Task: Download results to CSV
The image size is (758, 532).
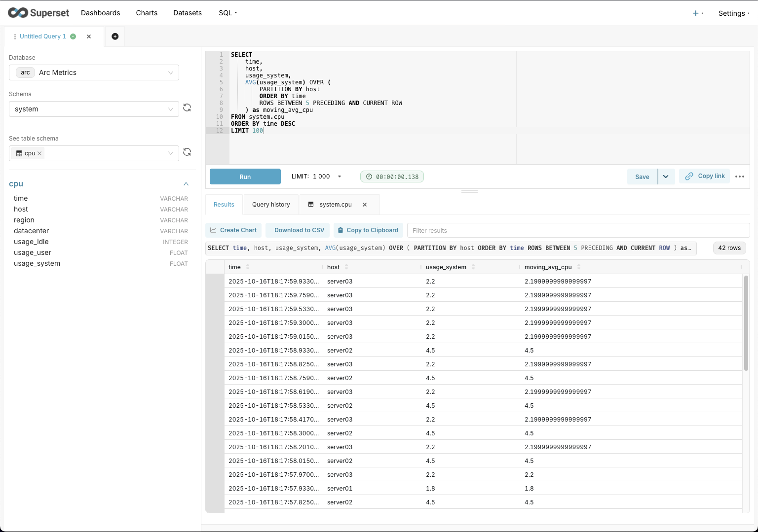Action: 299,230
